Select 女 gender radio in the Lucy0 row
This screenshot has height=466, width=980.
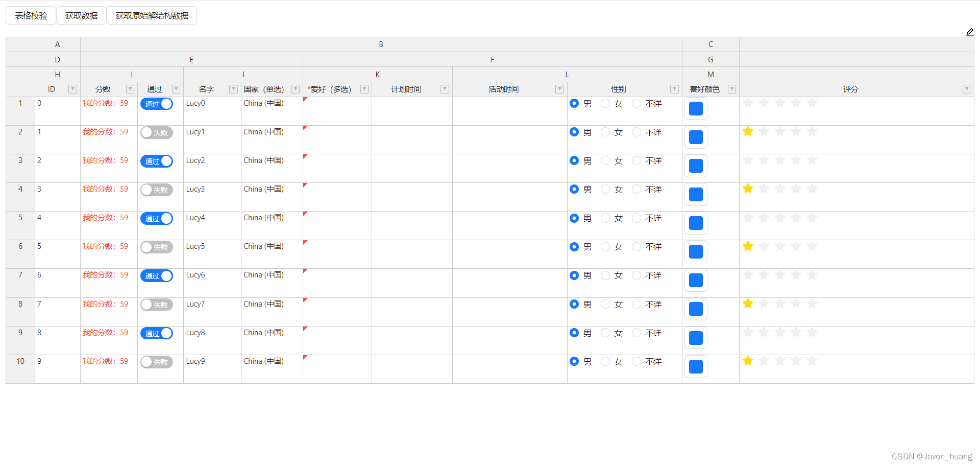point(605,103)
